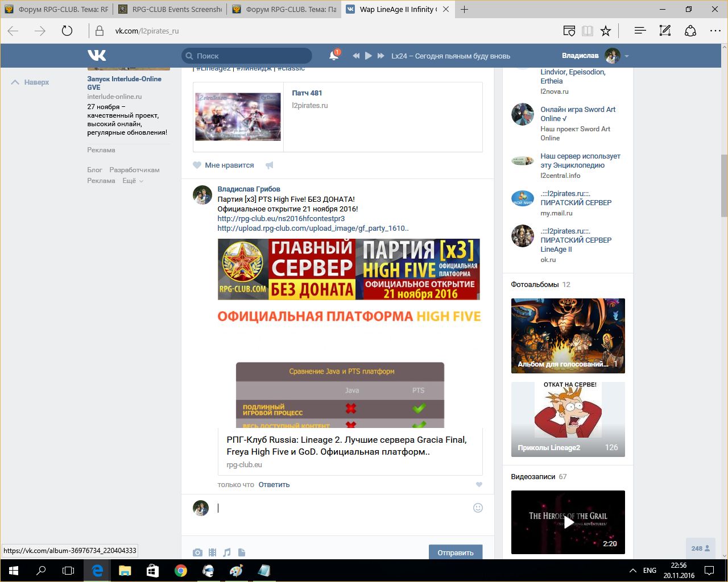Open the Видеозаписи section header
Viewport: 728px width, 582px height.
click(x=533, y=477)
